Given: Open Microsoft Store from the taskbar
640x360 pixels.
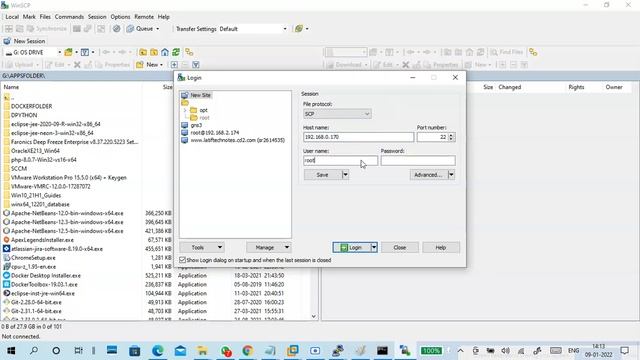Looking at the screenshot, I should pyautogui.click(x=135, y=351).
